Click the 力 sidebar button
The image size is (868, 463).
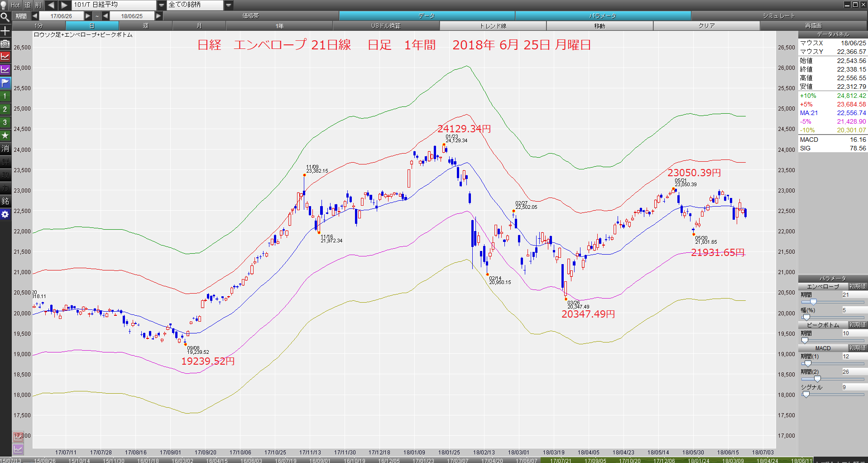pos(5,188)
